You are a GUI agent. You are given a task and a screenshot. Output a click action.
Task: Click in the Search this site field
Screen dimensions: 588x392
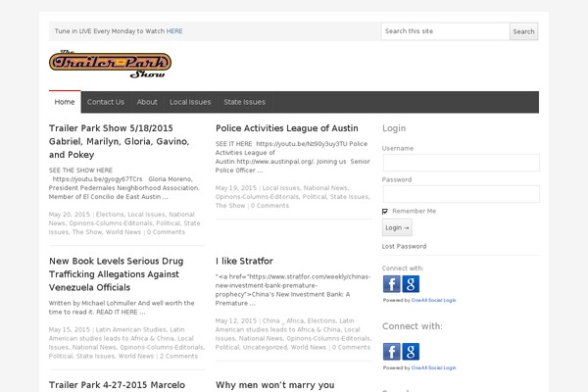tap(446, 31)
